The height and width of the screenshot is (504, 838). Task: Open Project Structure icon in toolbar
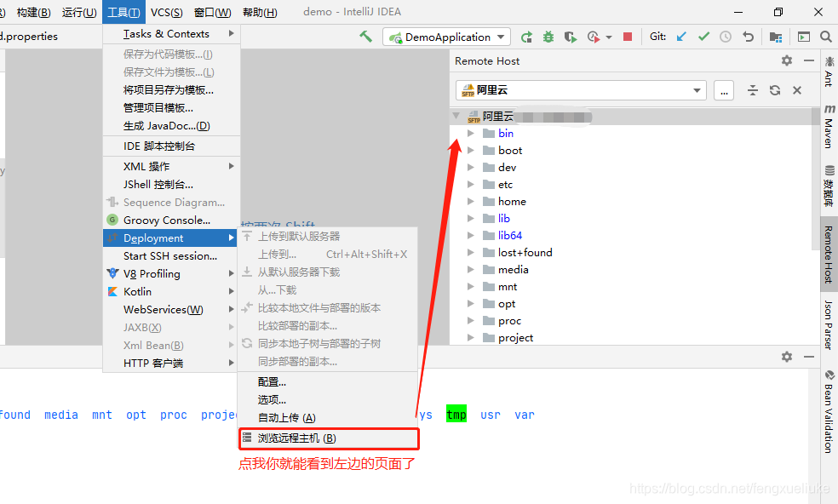pyautogui.click(x=776, y=37)
